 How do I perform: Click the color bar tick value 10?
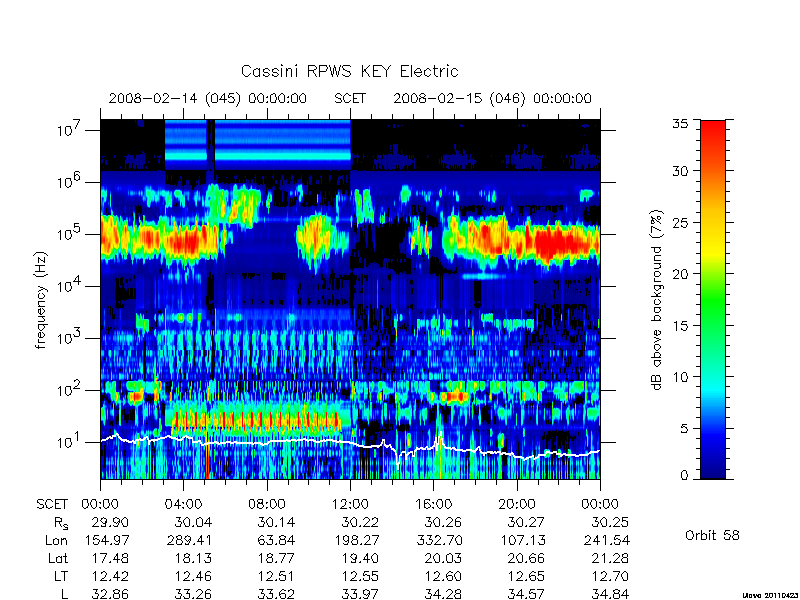pos(680,377)
